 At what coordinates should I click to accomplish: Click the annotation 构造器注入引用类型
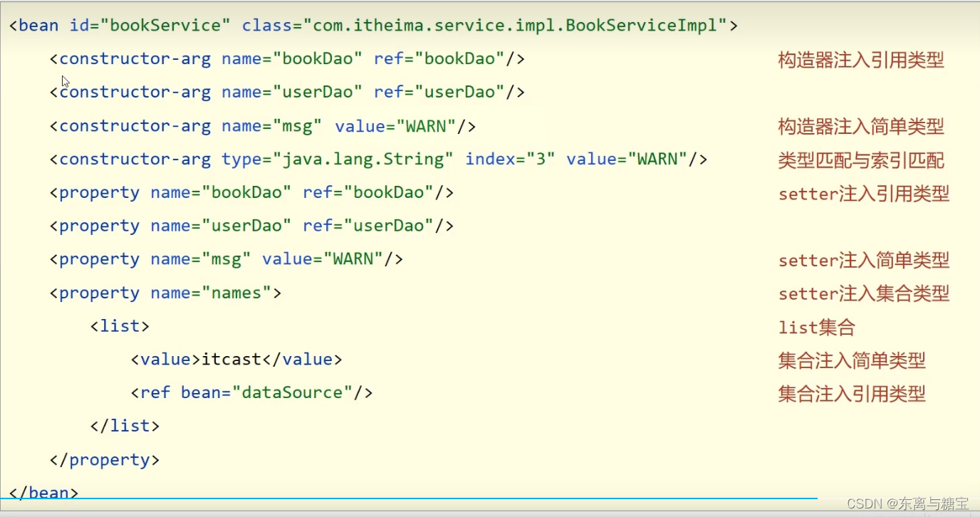click(861, 60)
